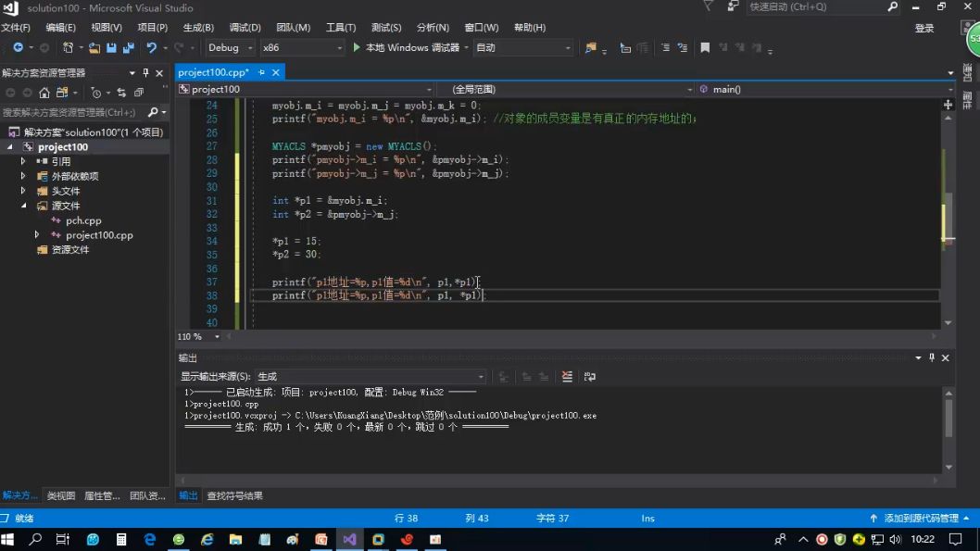Click the Visual Studio taskbar icon

point(349,539)
